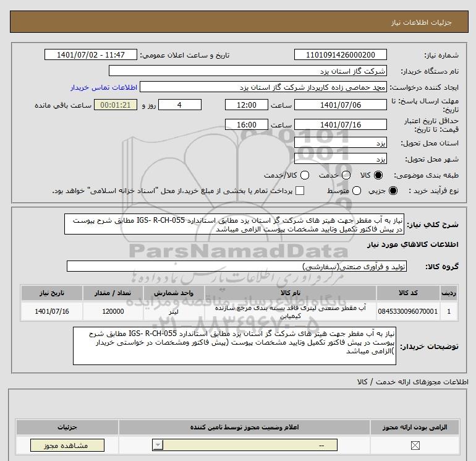Click the request creator name field
The image size is (476, 461).
(263, 87)
